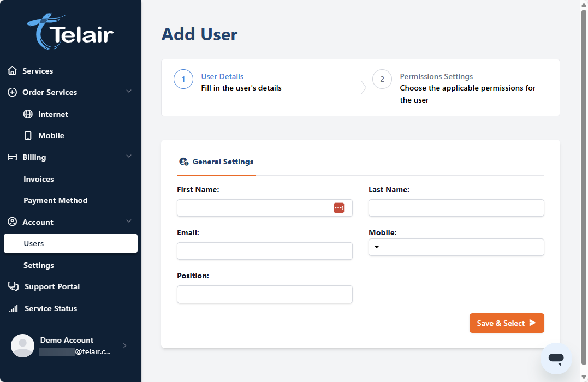Click the Demo Account avatar
Image resolution: width=588 pixels, height=382 pixels.
click(22, 345)
